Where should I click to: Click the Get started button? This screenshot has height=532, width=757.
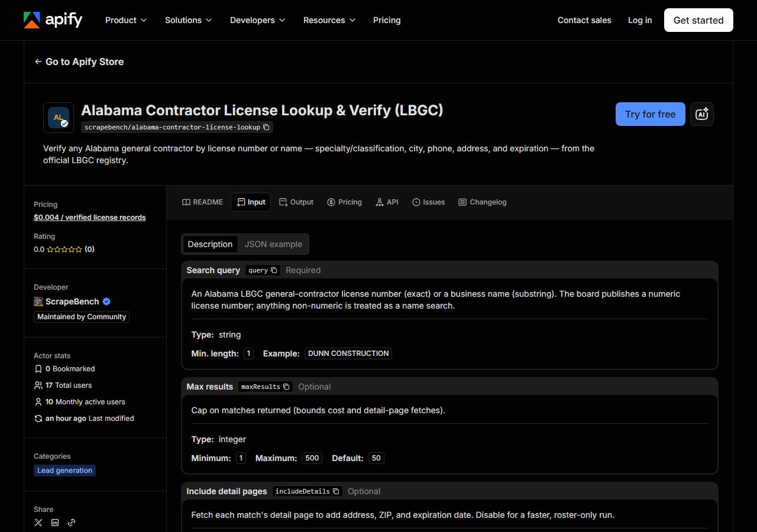[x=698, y=20]
